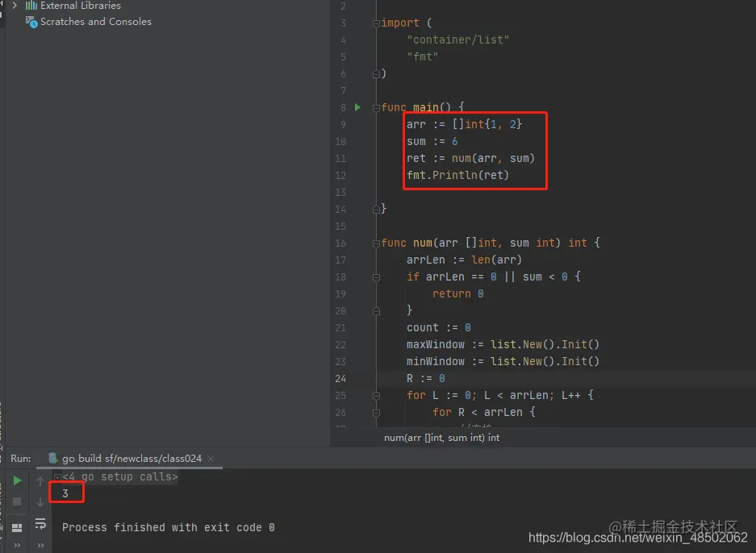Click the fold end marker on line 6

click(376, 74)
